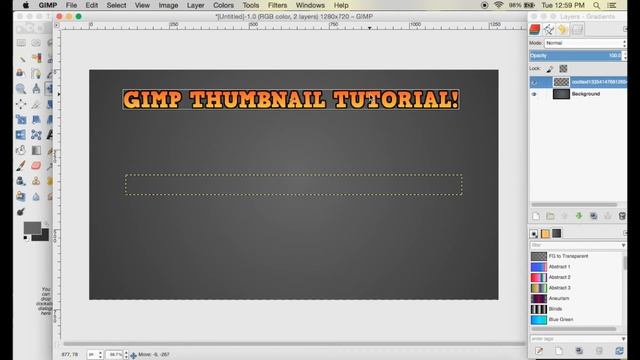
Task: Select the Rectangle Select tool
Action: pyautogui.click(x=21, y=42)
